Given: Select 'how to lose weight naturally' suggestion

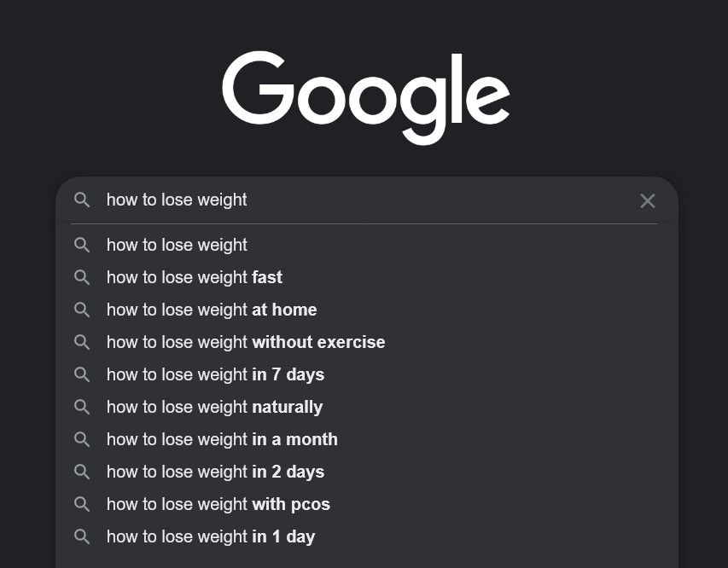Looking at the screenshot, I should click(367, 407).
